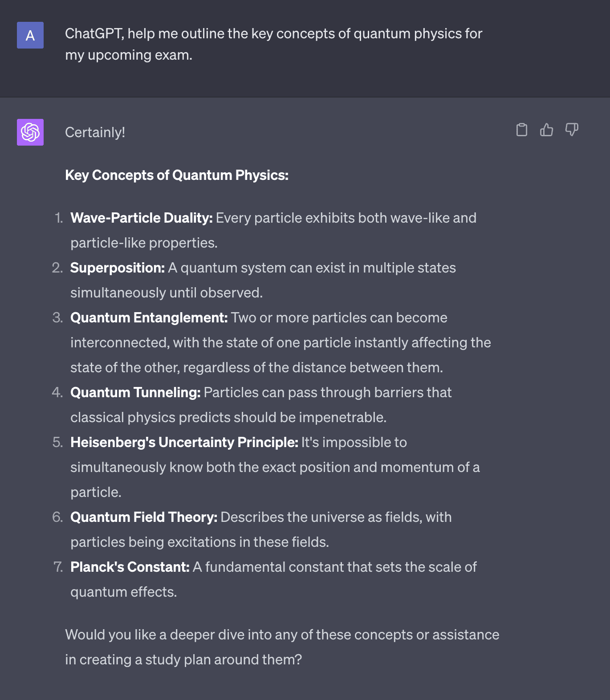Click the 'Planck's Constant:' bold term
This screenshot has height=700, width=610.
(x=130, y=567)
